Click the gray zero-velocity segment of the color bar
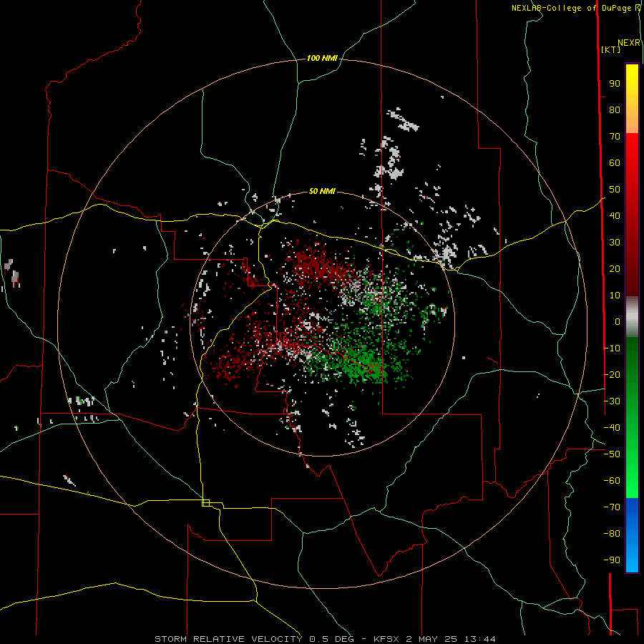This screenshot has width=644, height=644. 632,316
